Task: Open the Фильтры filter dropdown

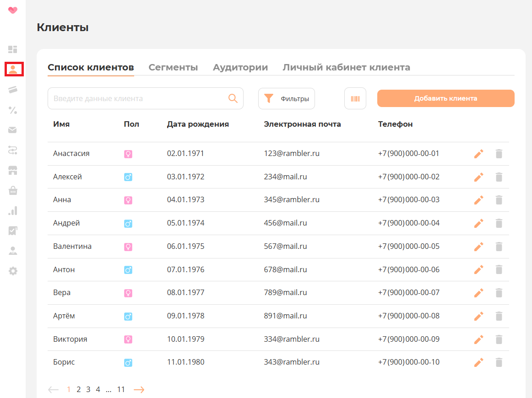Action: click(x=287, y=98)
